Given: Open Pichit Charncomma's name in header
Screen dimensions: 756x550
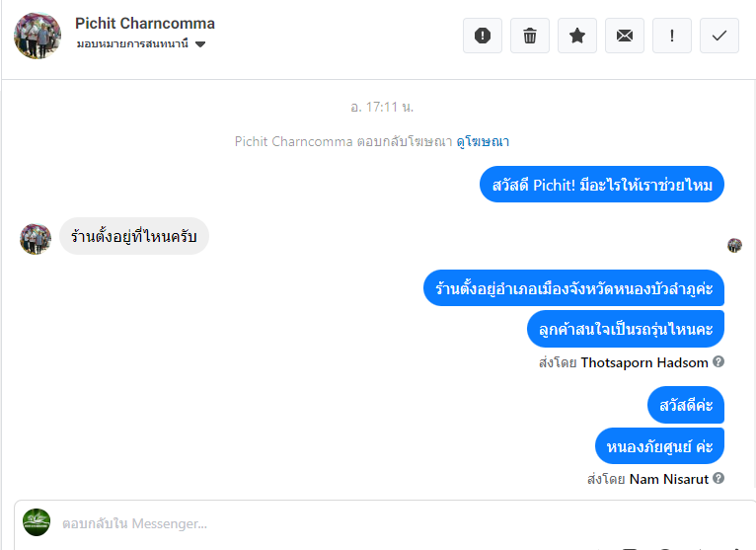Looking at the screenshot, I should pos(145,24).
